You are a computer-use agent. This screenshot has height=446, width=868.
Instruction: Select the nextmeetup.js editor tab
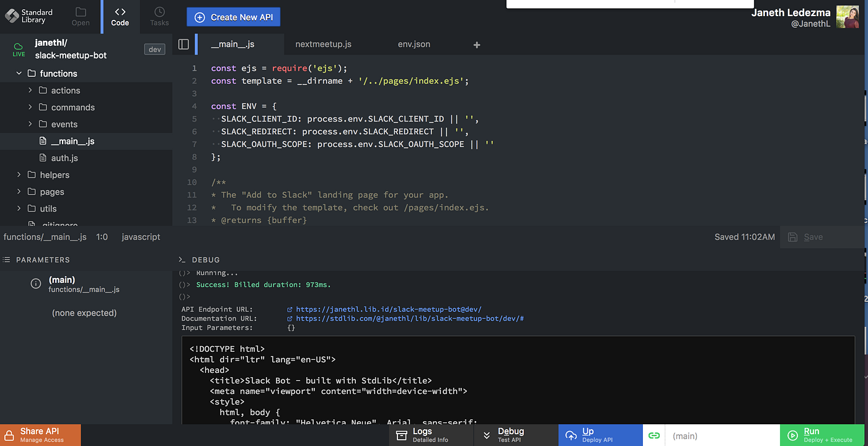(323, 44)
